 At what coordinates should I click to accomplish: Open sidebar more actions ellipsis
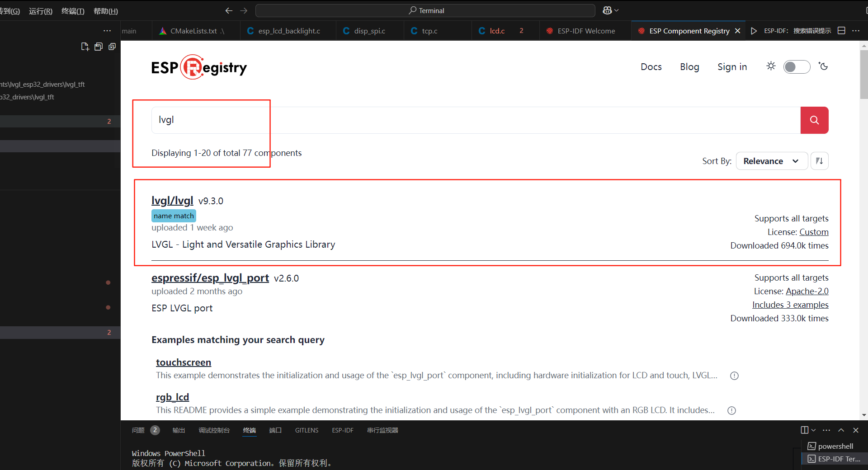pyautogui.click(x=107, y=31)
